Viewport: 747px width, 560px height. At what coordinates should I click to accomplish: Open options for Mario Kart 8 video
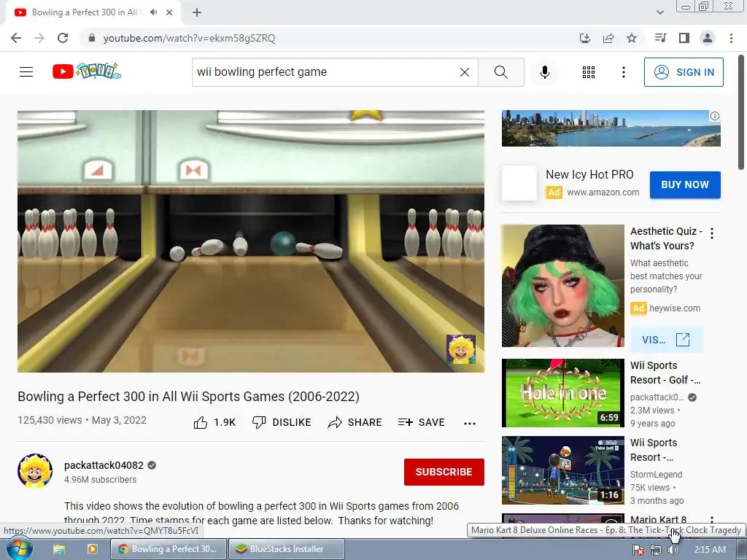[712, 520]
